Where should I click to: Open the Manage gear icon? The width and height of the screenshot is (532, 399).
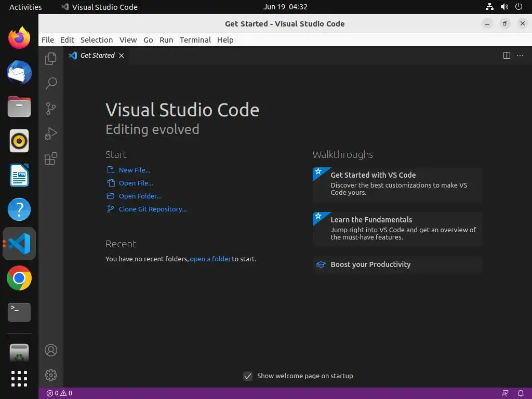(x=51, y=375)
